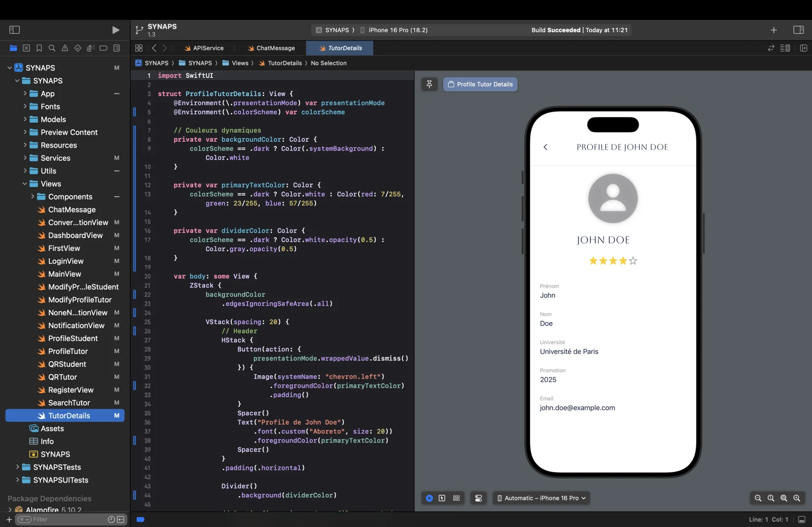Zoom out the preview canvas
The width and height of the screenshot is (812, 527).
[x=758, y=498]
